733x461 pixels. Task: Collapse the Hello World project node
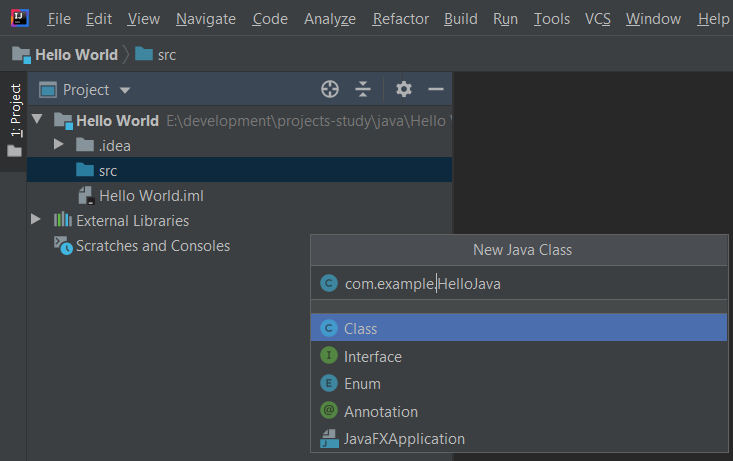pos(37,119)
